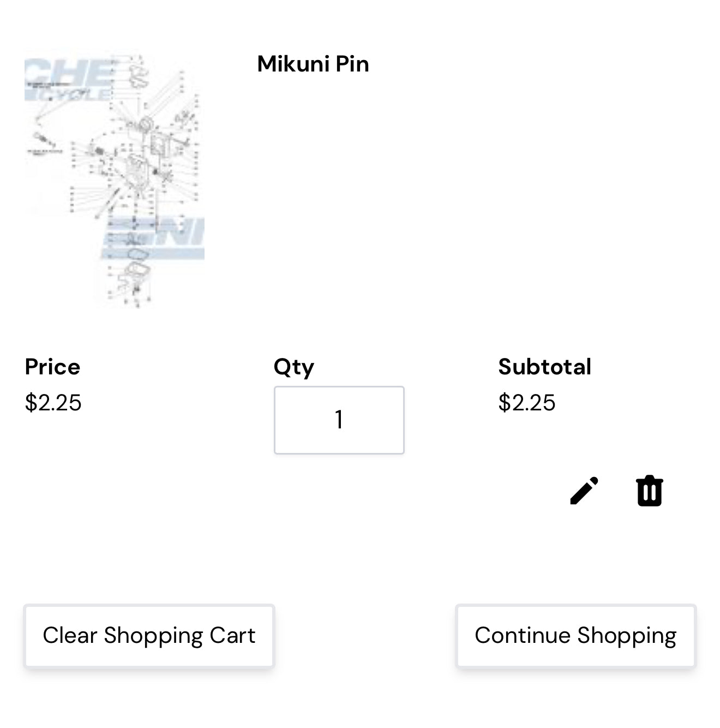Click the Qty column label
Image resolution: width=720 pixels, height=728 pixels.
coord(293,368)
